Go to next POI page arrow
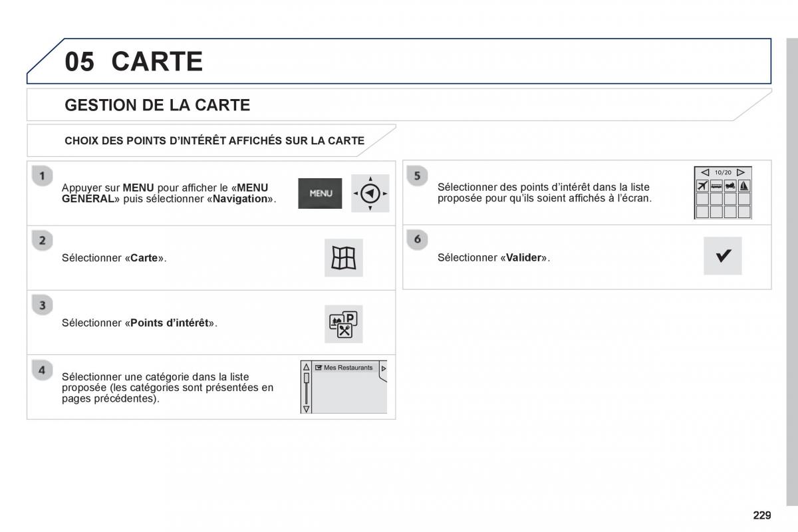Screen dimensions: 798x532 pyautogui.click(x=741, y=172)
